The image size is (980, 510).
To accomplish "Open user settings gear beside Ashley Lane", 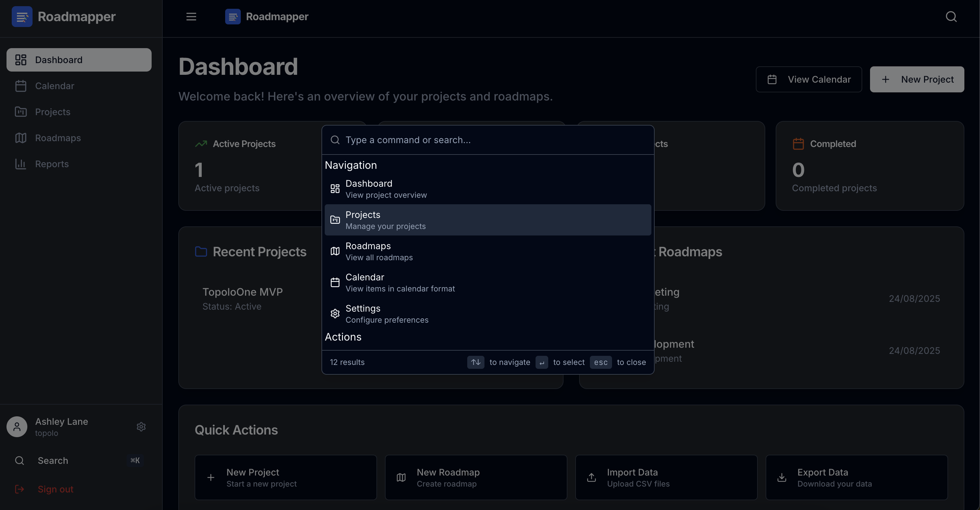I will pos(141,427).
